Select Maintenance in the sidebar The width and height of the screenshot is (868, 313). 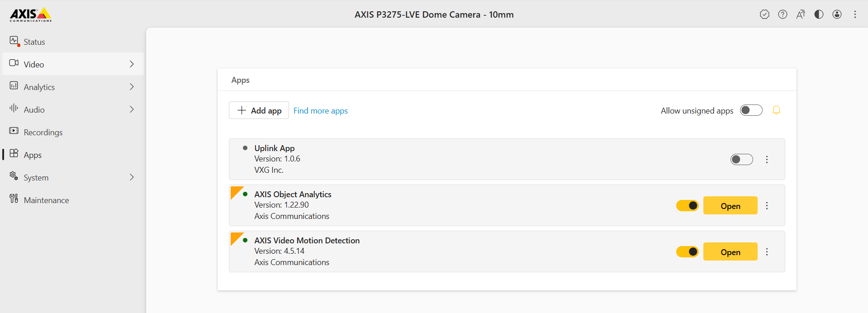[x=46, y=200]
